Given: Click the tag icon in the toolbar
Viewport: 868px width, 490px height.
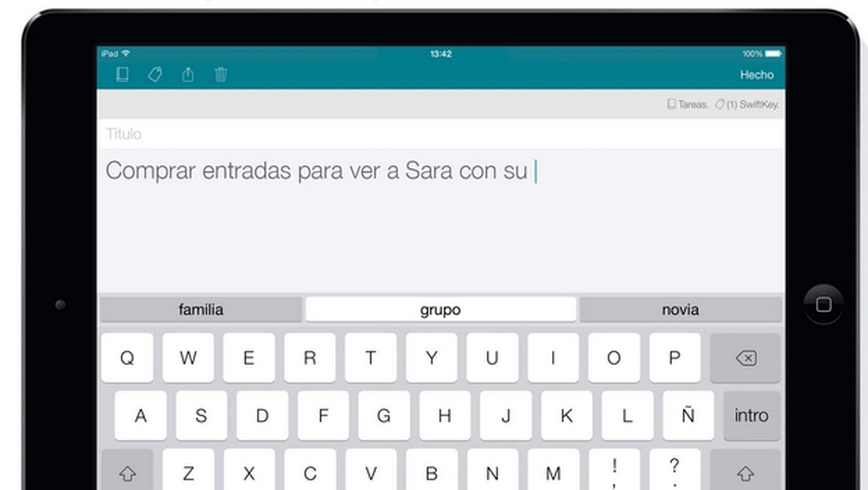Looking at the screenshot, I should point(155,75).
